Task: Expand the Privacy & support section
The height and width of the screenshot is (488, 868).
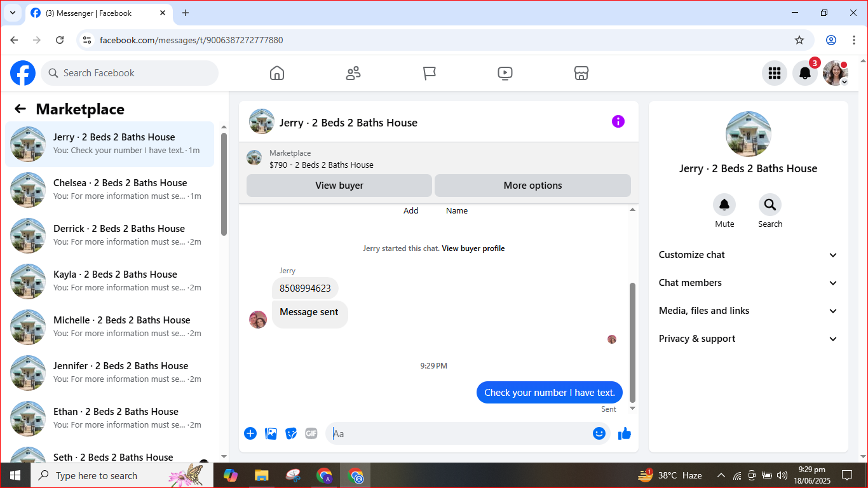Action: tap(749, 339)
